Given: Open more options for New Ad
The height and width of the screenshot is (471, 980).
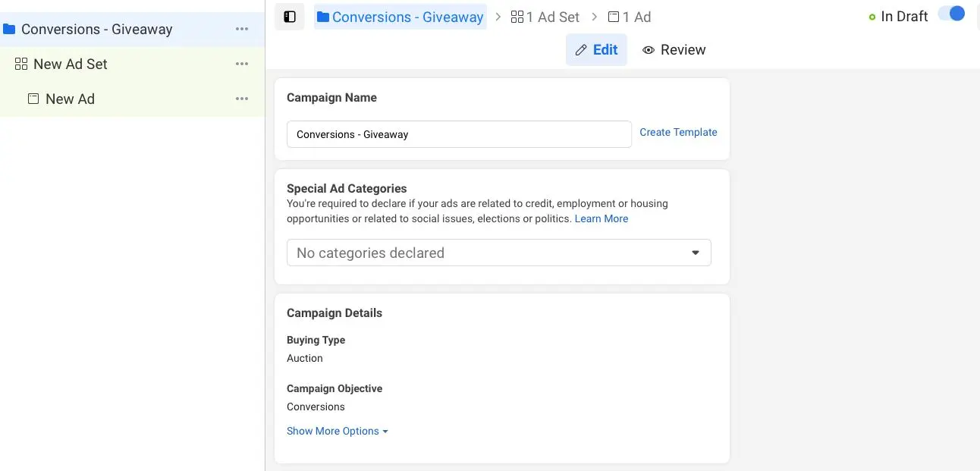Looking at the screenshot, I should [242, 99].
